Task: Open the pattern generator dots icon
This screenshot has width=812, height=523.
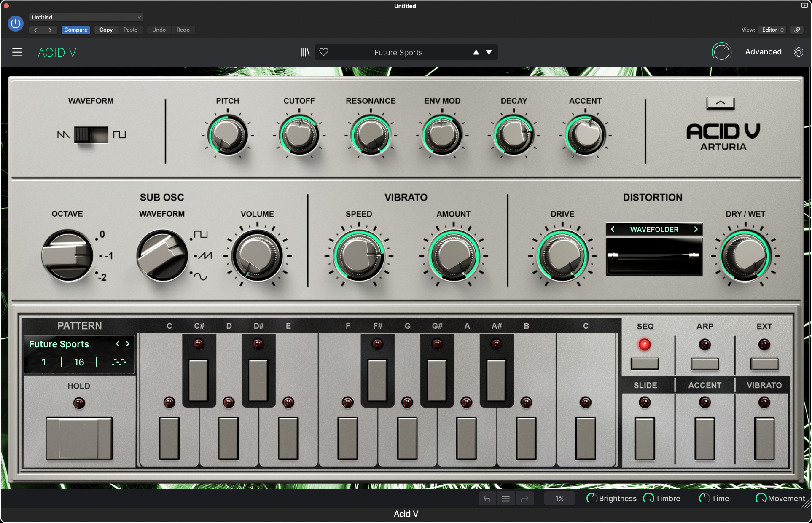Action: [118, 362]
